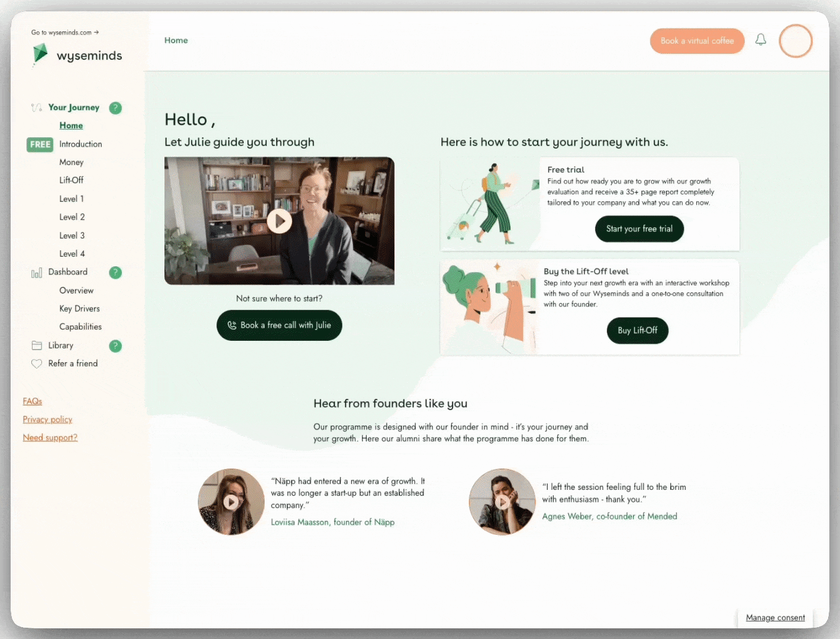Open help next to Your Journey

115,108
